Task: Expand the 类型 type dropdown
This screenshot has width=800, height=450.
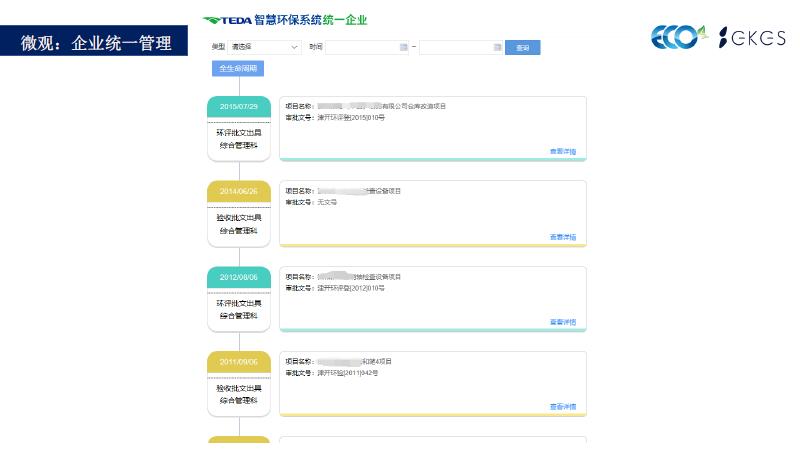Action: 264,47
